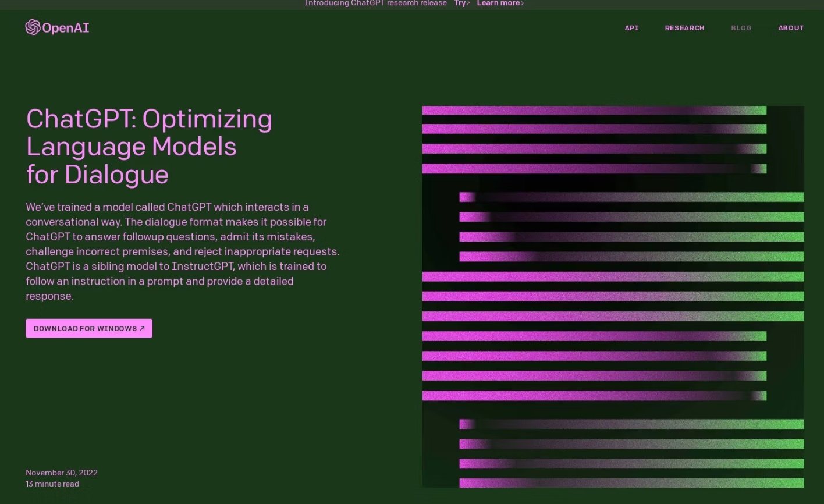Click the November 30, 2022 date
Viewport: 824px width, 504px height.
coord(62,473)
